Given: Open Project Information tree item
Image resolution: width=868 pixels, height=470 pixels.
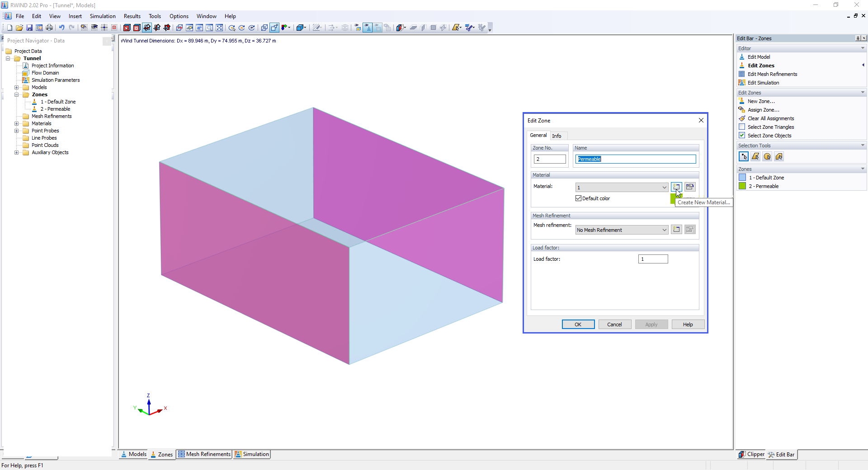Looking at the screenshot, I should pyautogui.click(x=52, y=66).
